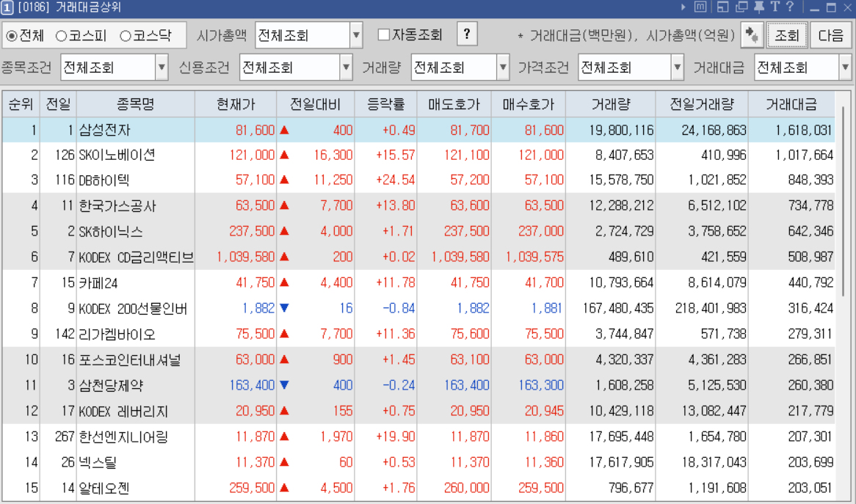Click the window number 1 icon in title bar
The width and height of the screenshot is (856, 504).
pos(7,7)
